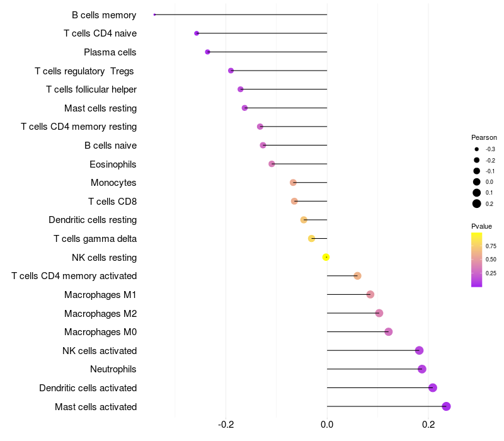Click the B cells memory data point

(x=154, y=14)
